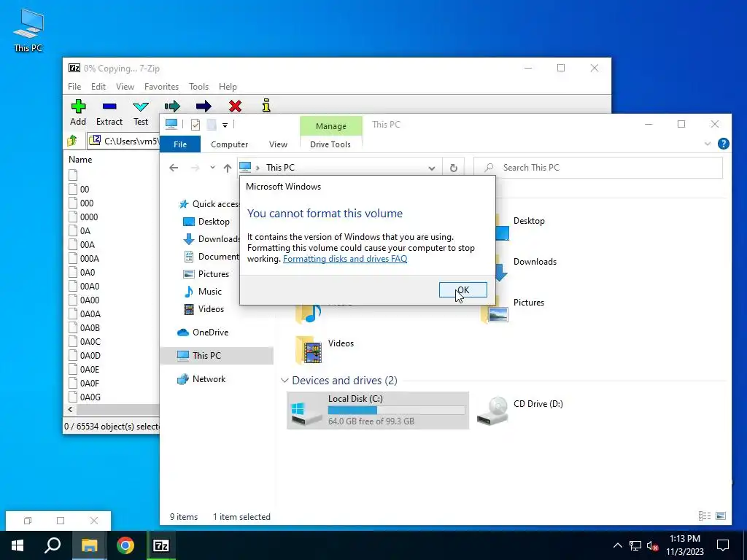
Task: Click the New folder quick access icon
Action: (211, 125)
